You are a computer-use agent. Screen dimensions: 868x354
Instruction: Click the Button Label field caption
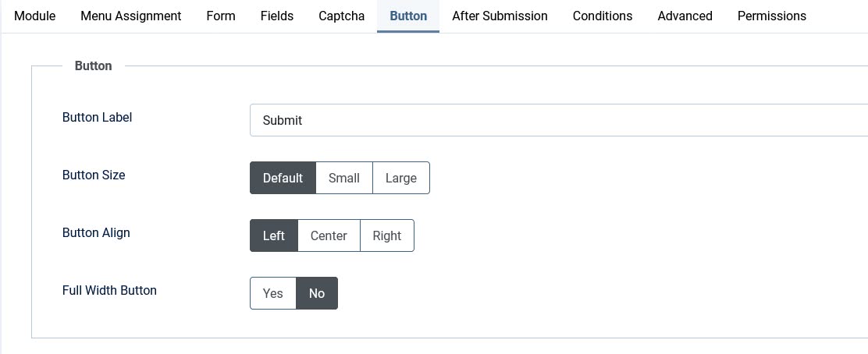(98, 118)
